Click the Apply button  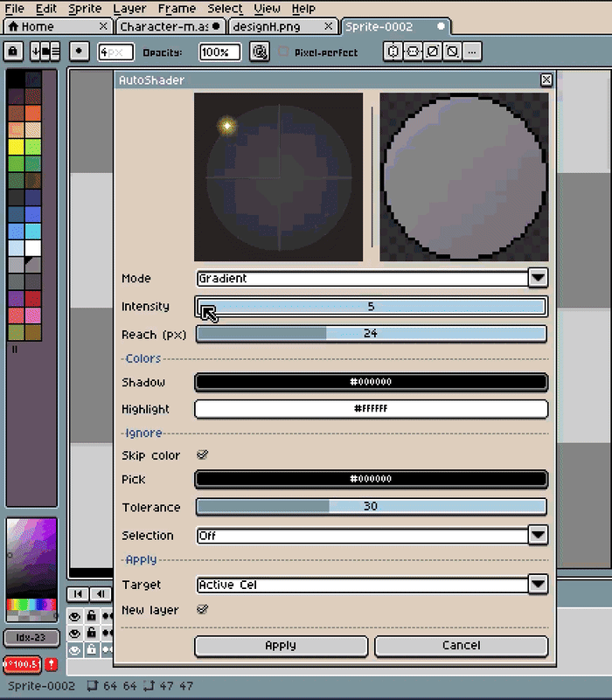(x=281, y=646)
